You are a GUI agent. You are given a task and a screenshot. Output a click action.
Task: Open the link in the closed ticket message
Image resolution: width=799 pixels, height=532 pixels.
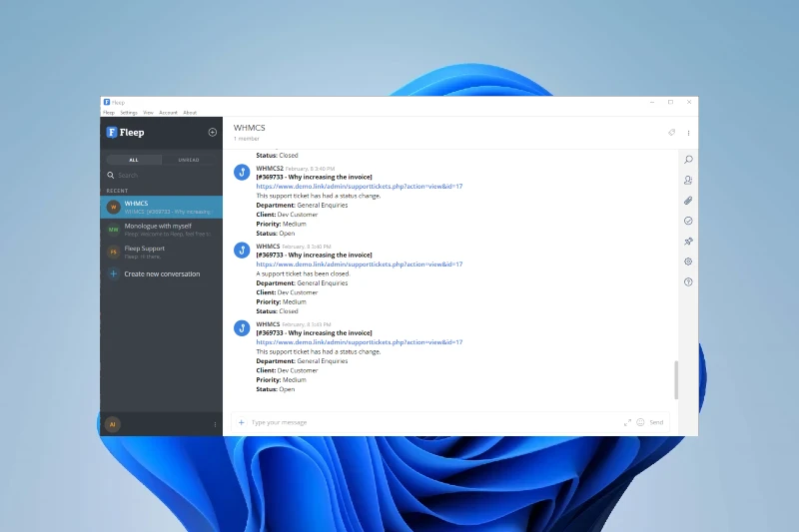point(360,265)
